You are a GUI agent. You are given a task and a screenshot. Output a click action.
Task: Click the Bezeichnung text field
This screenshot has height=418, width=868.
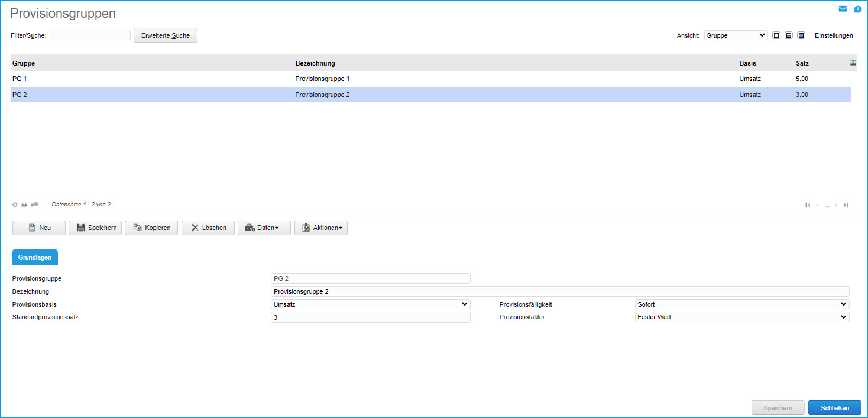(x=560, y=291)
